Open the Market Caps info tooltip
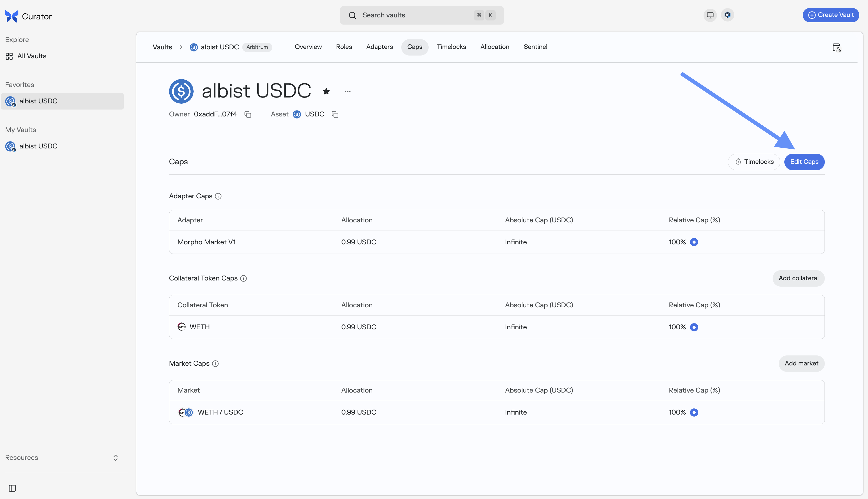 pyautogui.click(x=215, y=364)
